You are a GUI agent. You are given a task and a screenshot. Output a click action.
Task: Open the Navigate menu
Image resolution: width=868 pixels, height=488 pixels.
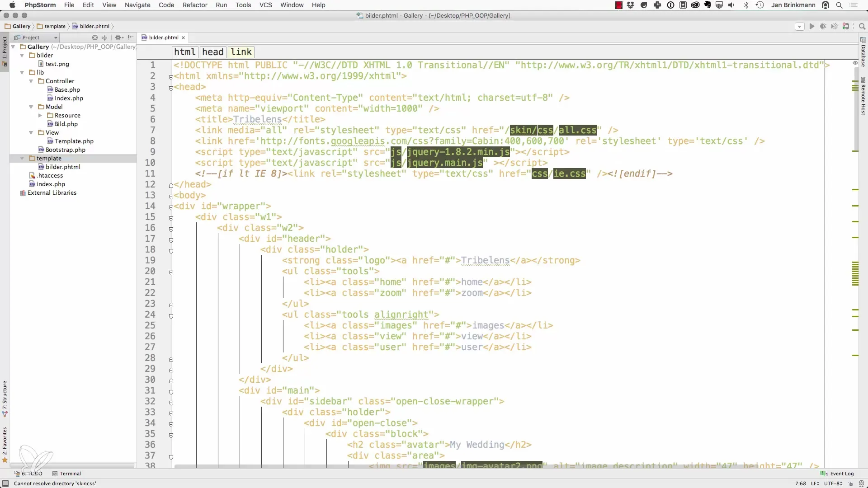(137, 5)
